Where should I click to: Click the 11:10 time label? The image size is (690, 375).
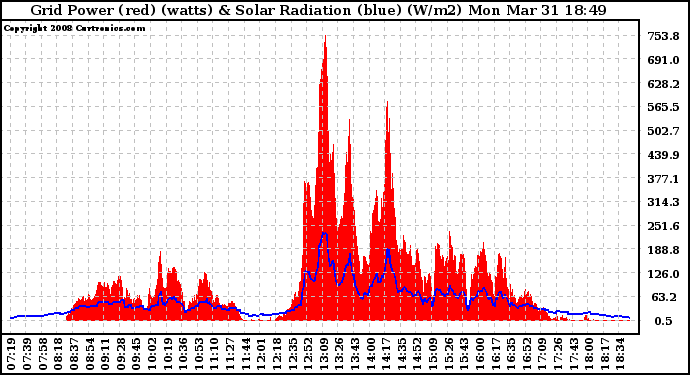tap(214, 354)
